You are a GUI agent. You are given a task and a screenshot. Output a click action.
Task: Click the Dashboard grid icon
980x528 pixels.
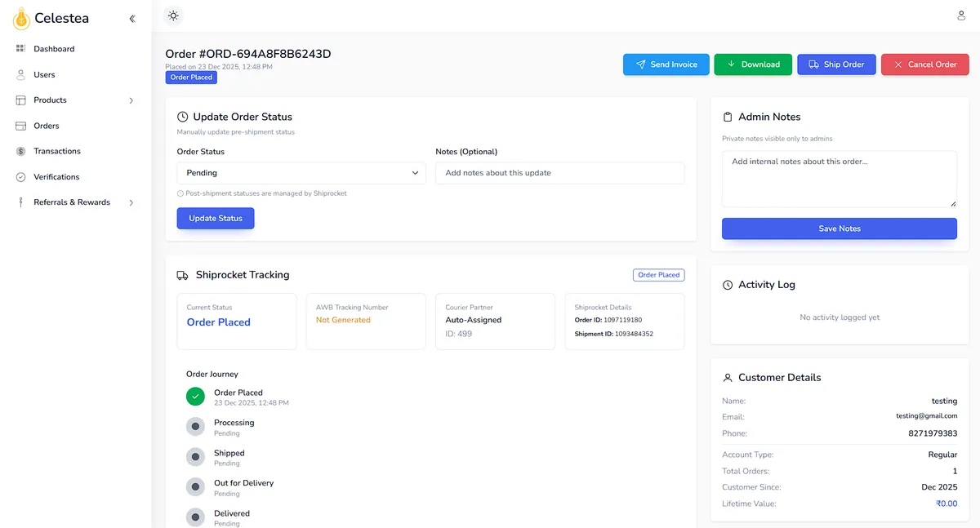pyautogui.click(x=20, y=49)
